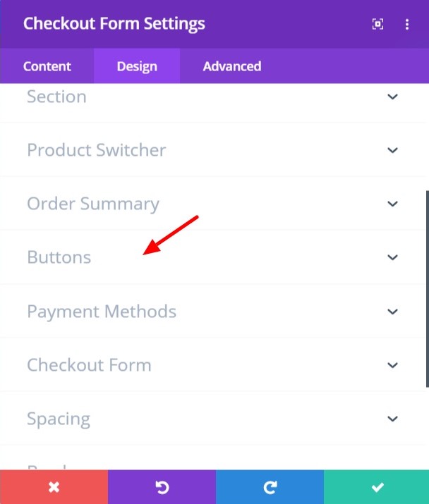The width and height of the screenshot is (429, 504).
Task: Expand the Buttons chevron arrow
Action: tap(392, 257)
